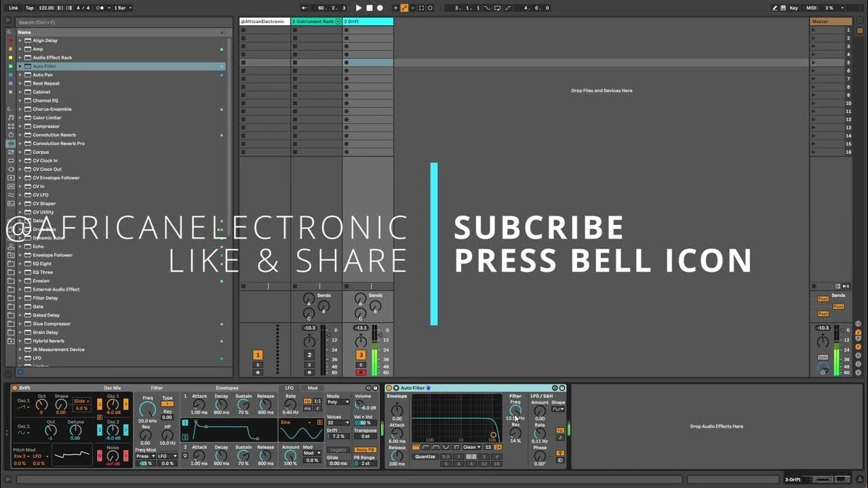Image resolution: width=868 pixels, height=488 pixels.
Task: Click External Audio Effect folder icon
Action: (28, 289)
